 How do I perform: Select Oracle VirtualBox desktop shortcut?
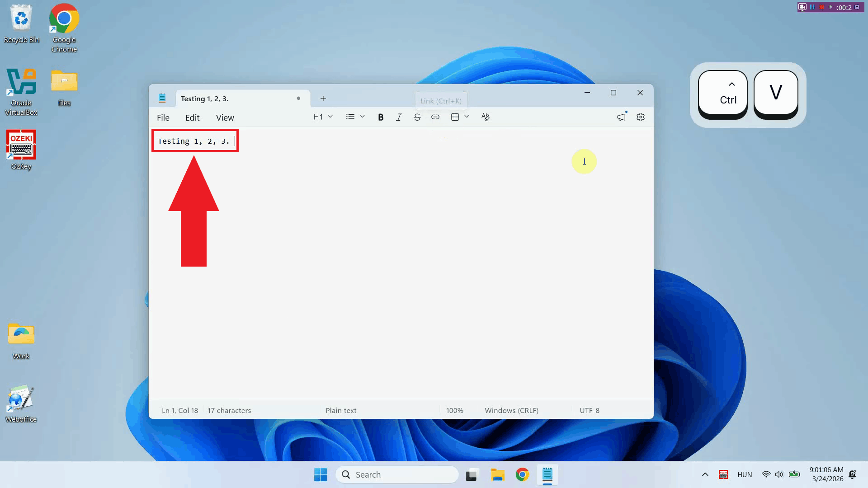(21, 92)
